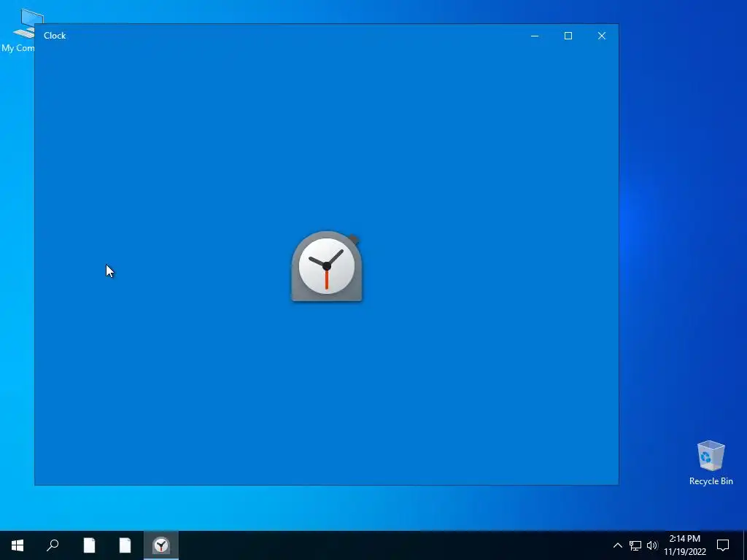Select the Recycle Bin desktop icon

point(711,463)
